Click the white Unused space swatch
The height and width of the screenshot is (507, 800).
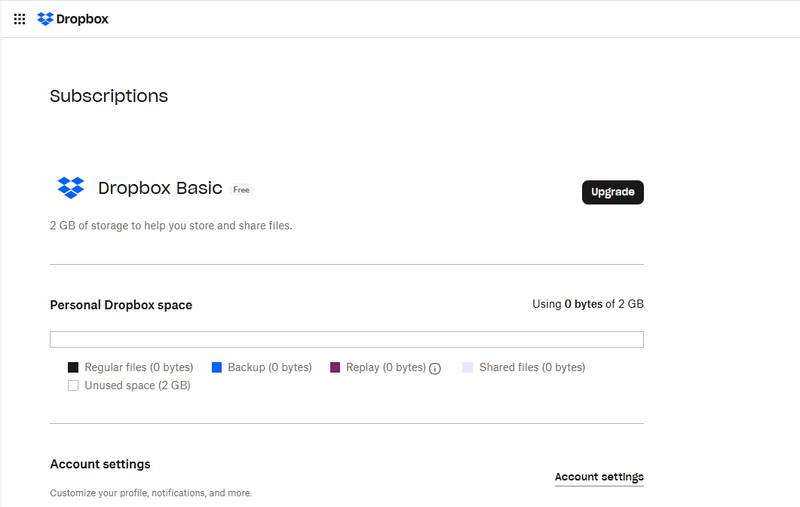point(73,386)
